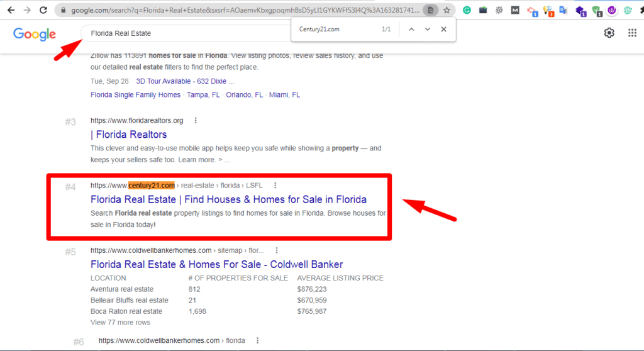Reload the Google search page
Image resolution: width=644 pixels, height=351 pixels.
[43, 10]
